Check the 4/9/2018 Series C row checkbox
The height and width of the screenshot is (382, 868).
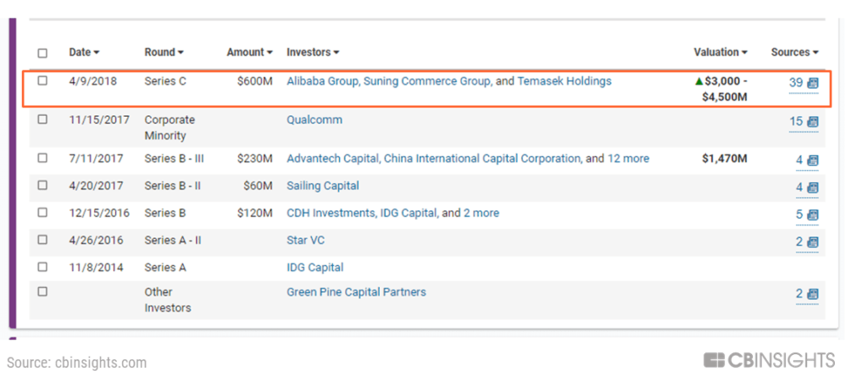click(x=42, y=80)
